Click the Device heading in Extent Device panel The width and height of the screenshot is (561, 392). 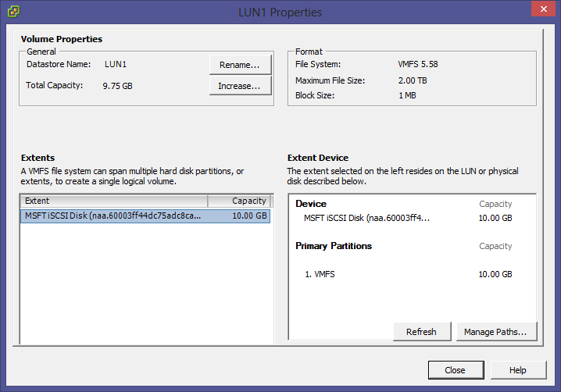tap(311, 204)
